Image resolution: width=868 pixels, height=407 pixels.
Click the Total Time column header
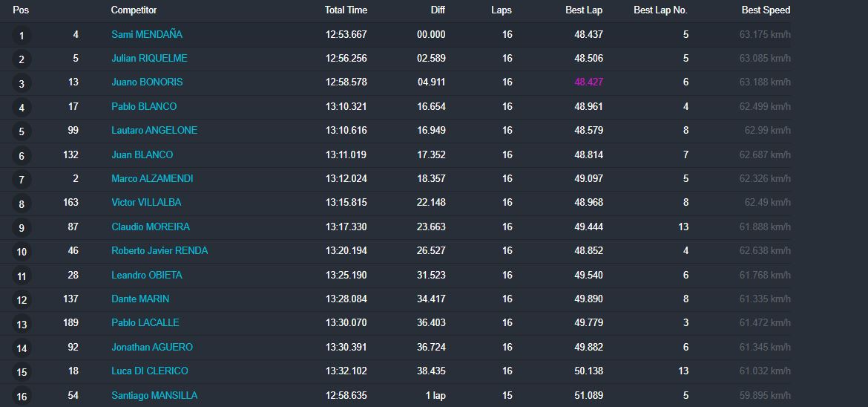pyautogui.click(x=346, y=10)
